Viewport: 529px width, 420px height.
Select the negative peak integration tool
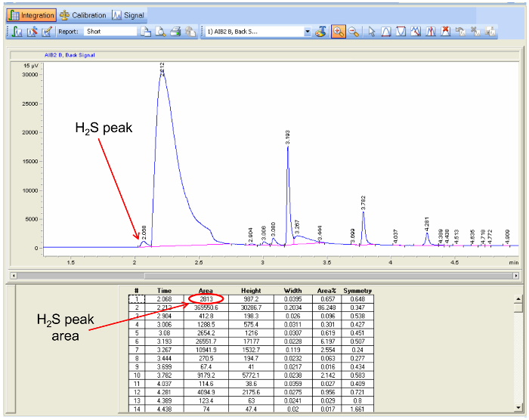(x=401, y=32)
